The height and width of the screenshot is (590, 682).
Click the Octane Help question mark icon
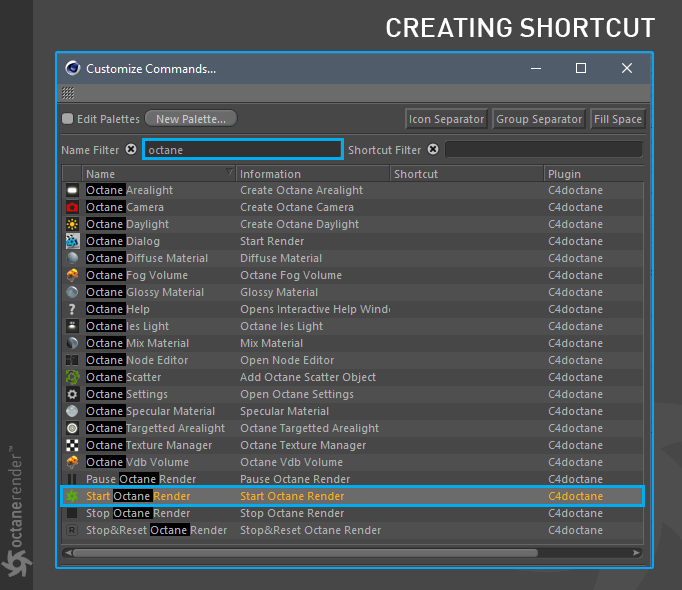[x=72, y=309]
